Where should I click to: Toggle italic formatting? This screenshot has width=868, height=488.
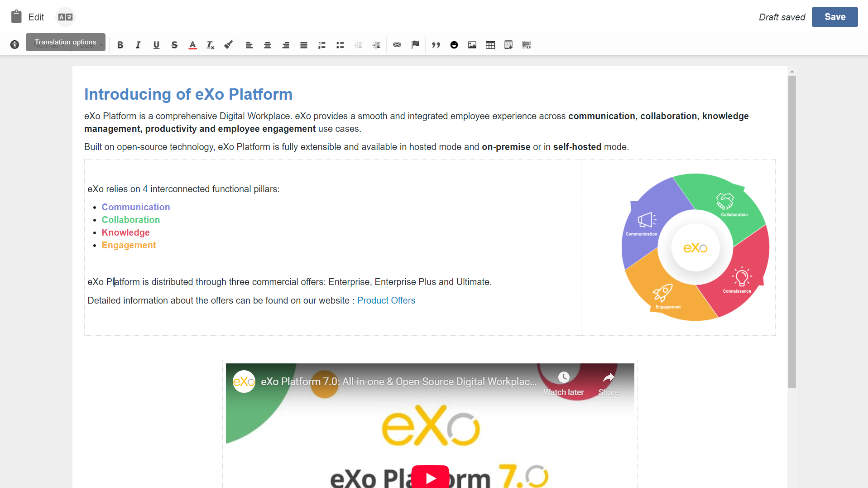tap(138, 45)
